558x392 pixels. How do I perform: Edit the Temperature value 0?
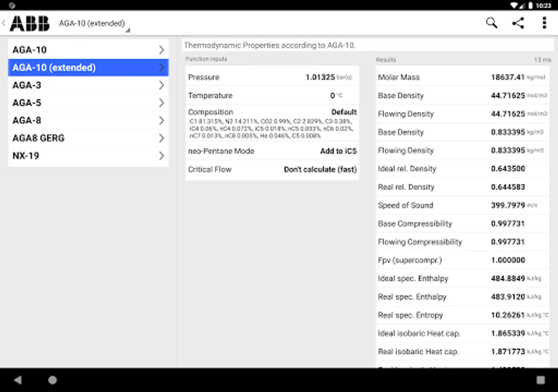pyautogui.click(x=333, y=95)
